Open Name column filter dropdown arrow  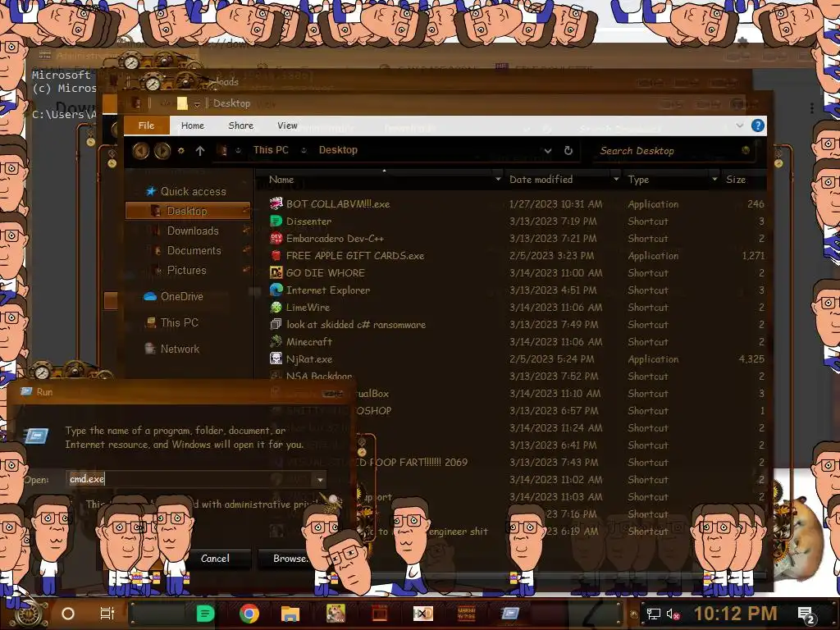(x=498, y=180)
